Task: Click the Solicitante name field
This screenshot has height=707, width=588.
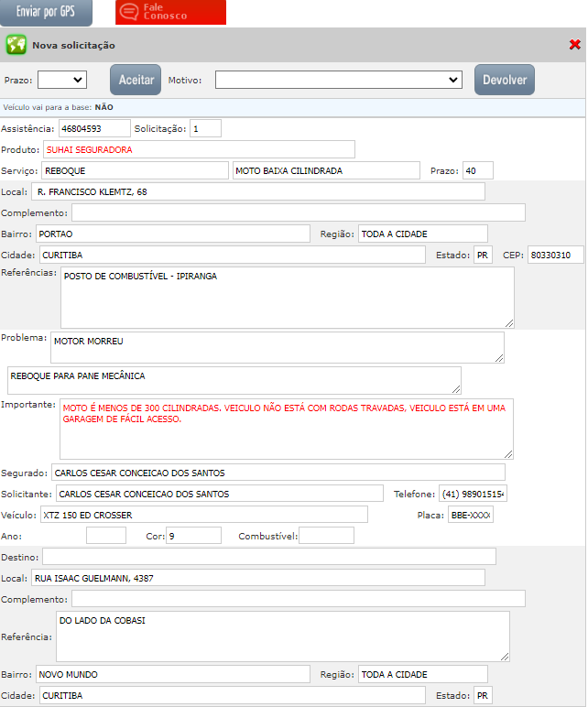Action: [x=220, y=494]
